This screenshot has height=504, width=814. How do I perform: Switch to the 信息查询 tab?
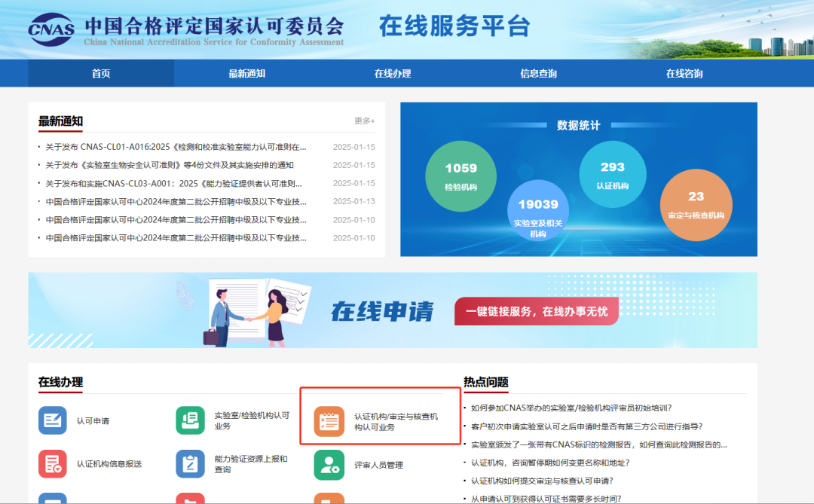point(537,73)
